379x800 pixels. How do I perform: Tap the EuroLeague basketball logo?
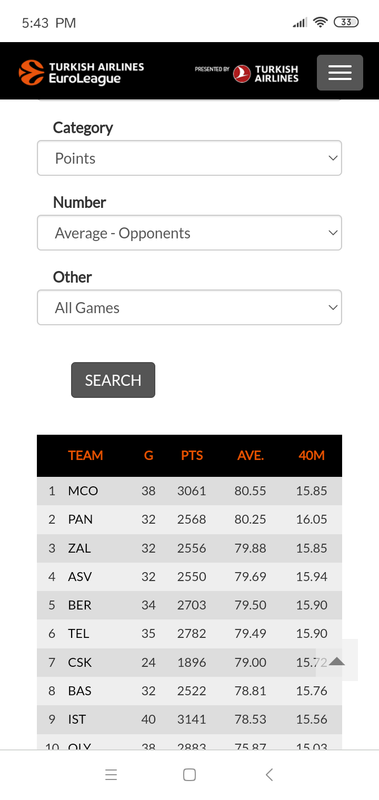coord(82,72)
